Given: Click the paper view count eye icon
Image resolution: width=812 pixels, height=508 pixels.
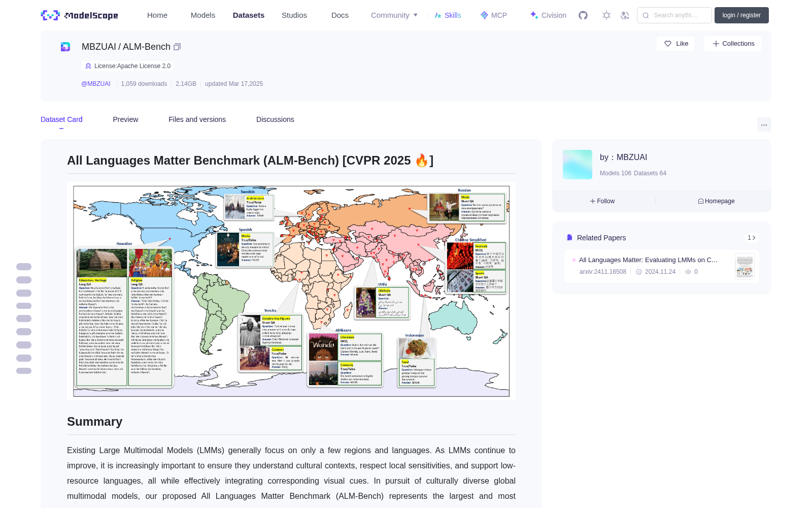Looking at the screenshot, I should click(x=688, y=272).
